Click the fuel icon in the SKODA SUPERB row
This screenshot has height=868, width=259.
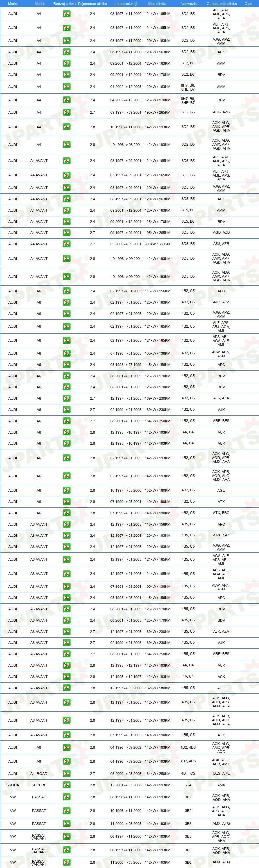66,785
